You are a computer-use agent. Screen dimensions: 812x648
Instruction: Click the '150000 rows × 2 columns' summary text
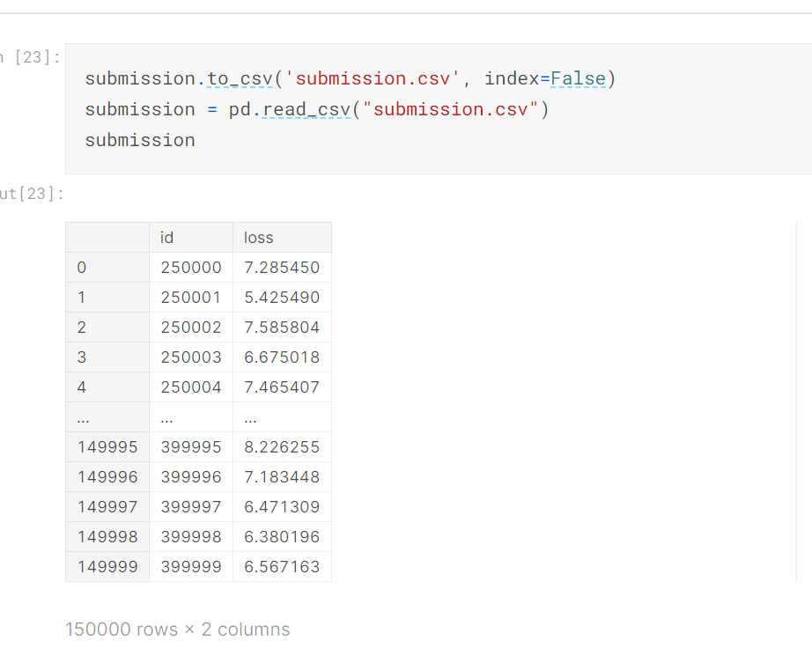(177, 629)
